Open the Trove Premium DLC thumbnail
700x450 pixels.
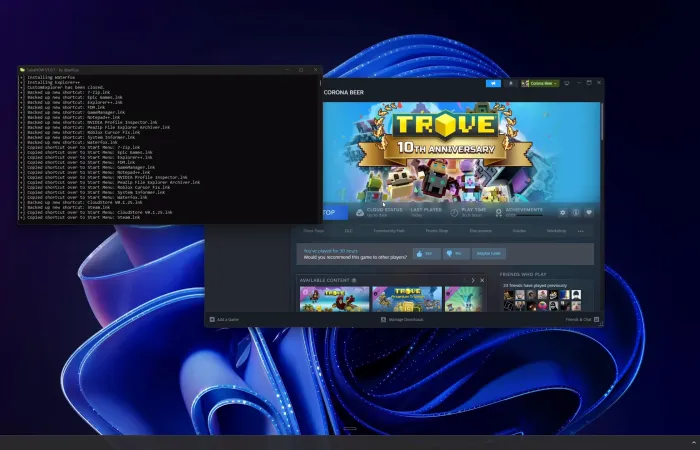pos(407,299)
